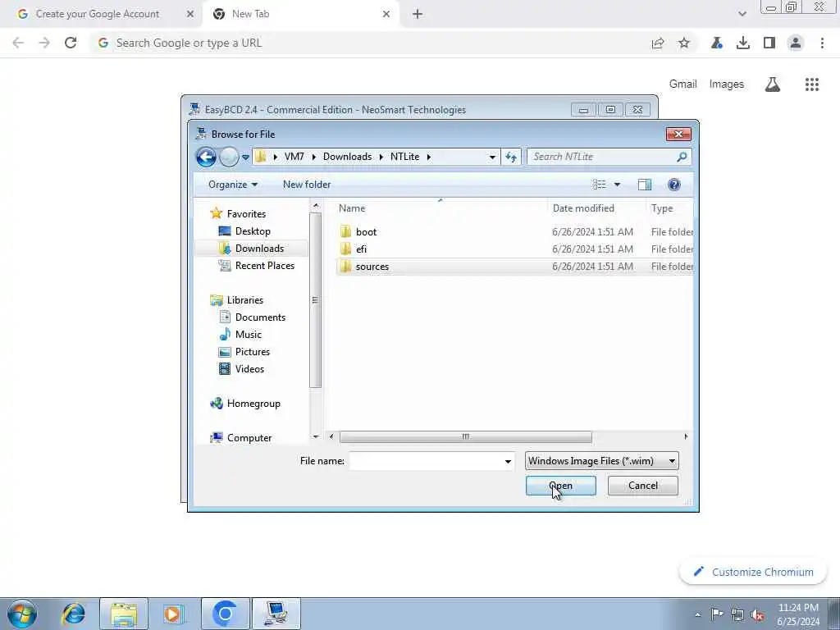840x630 pixels.
Task: Click the change view icon
Action: tap(599, 185)
